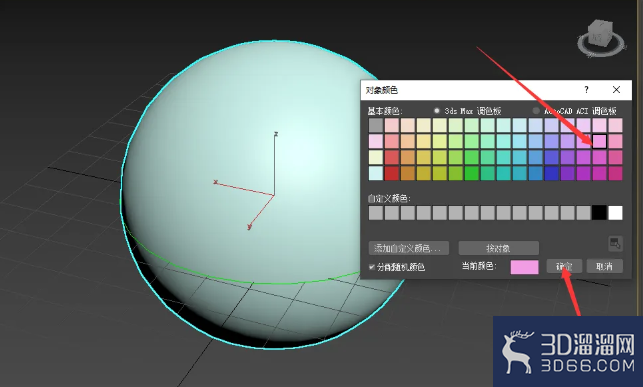This screenshot has width=643, height=387.
Task: Select the white custom color swatch
Action: coord(615,213)
